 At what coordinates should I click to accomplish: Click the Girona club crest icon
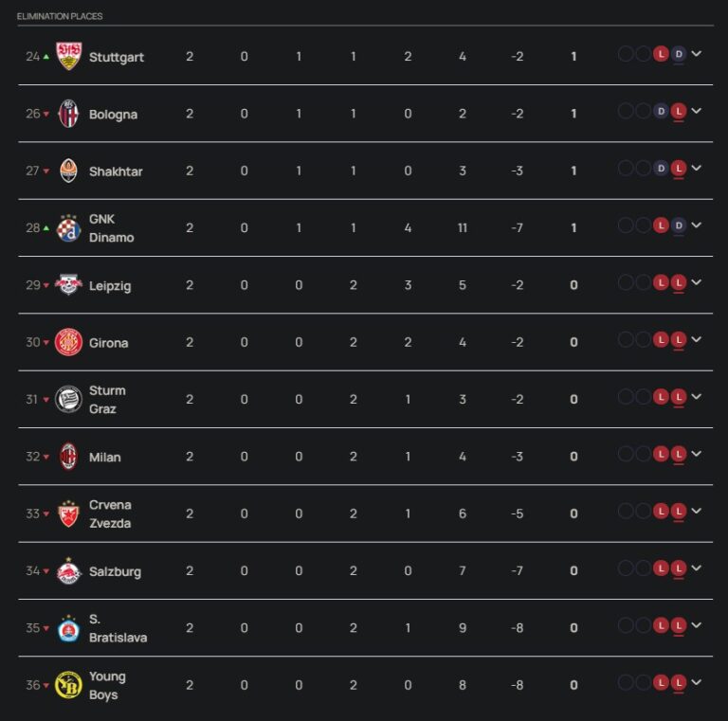[68, 342]
